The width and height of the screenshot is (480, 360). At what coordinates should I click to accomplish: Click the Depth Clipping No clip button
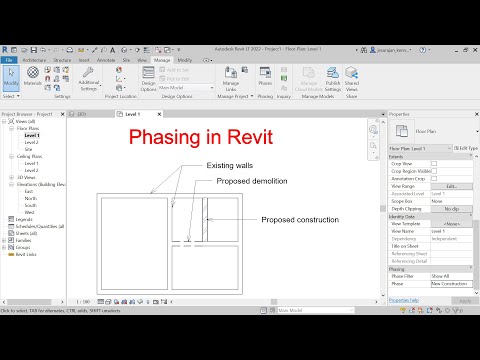[x=452, y=209]
